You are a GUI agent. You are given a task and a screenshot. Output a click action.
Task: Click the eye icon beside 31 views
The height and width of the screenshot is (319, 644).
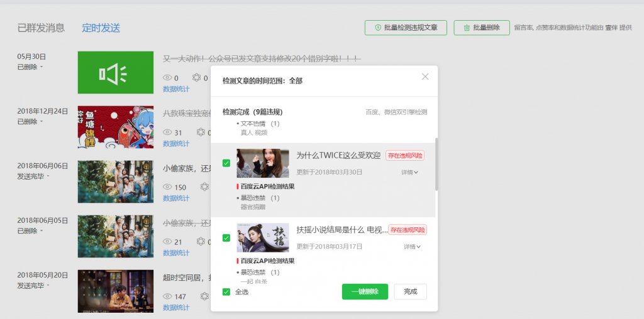pyautogui.click(x=167, y=132)
